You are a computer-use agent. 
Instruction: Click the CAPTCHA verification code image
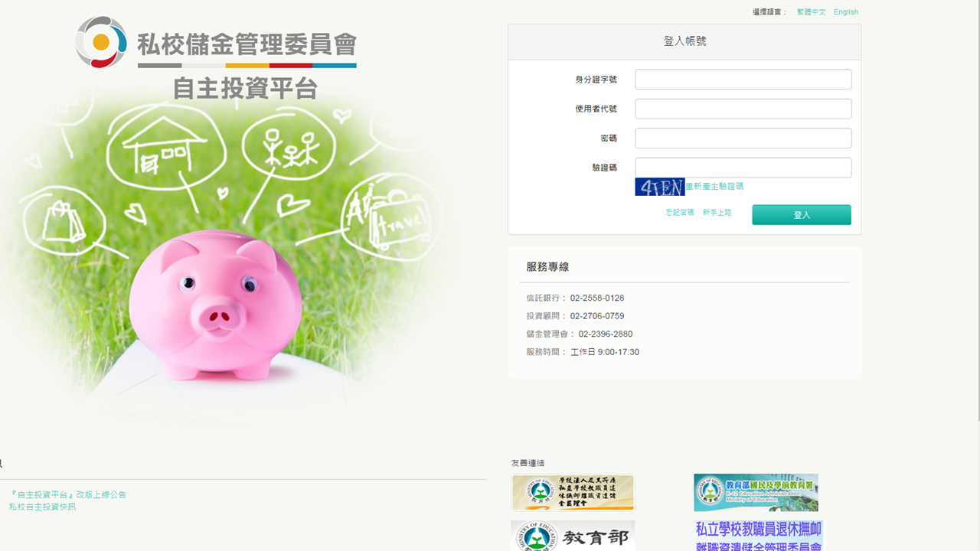(x=659, y=187)
